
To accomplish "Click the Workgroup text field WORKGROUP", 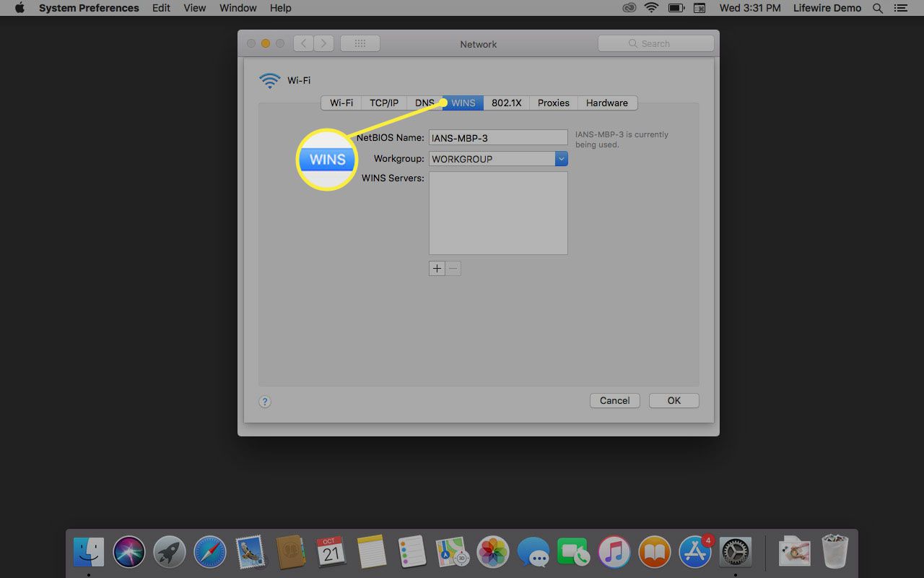I will [492, 159].
